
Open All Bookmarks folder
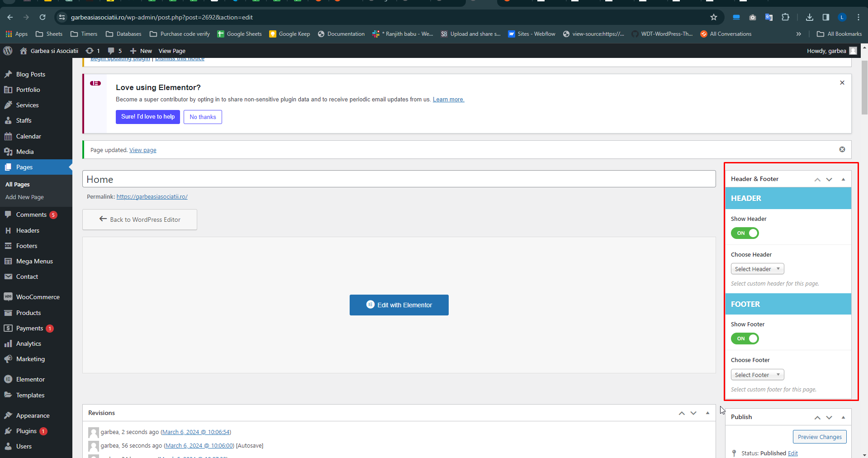[840, 34]
